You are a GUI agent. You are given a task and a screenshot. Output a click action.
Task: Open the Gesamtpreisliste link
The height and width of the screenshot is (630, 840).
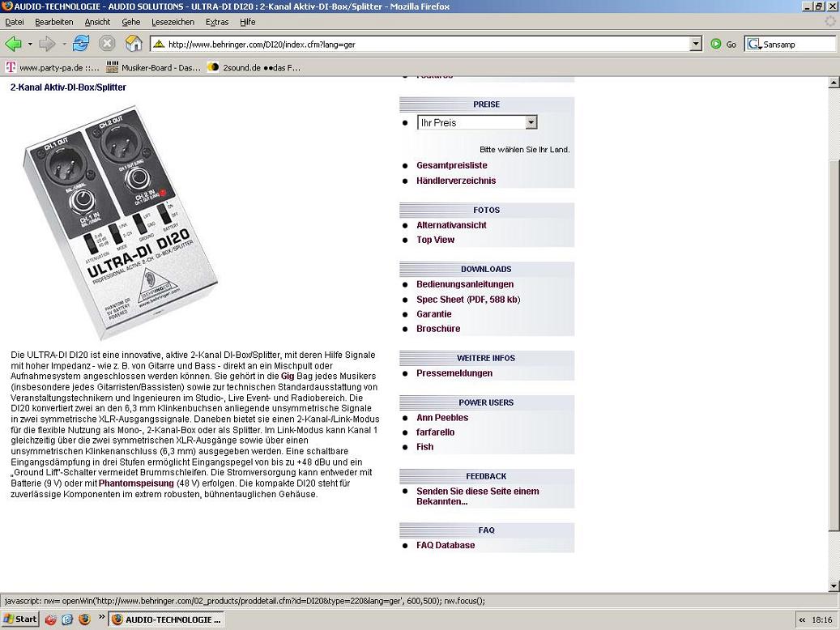click(x=452, y=165)
